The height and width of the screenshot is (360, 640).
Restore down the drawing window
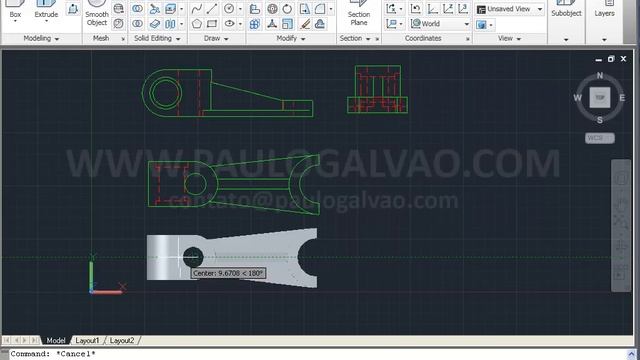(611, 59)
